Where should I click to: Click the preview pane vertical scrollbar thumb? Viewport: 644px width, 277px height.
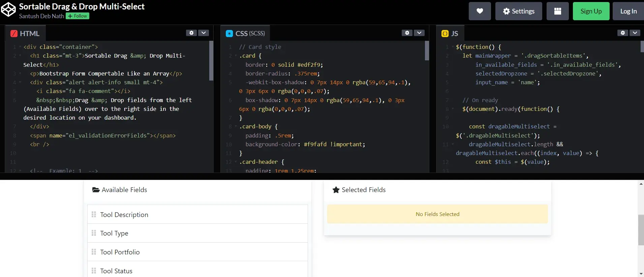pos(641,230)
